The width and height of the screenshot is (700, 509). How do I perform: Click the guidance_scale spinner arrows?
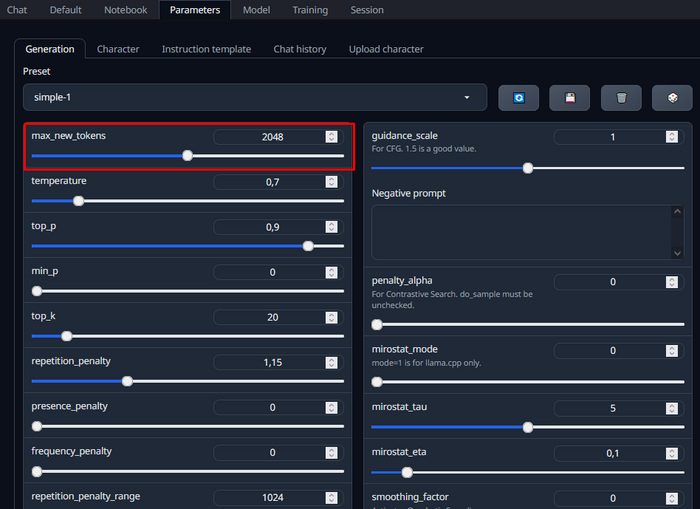[671, 137]
